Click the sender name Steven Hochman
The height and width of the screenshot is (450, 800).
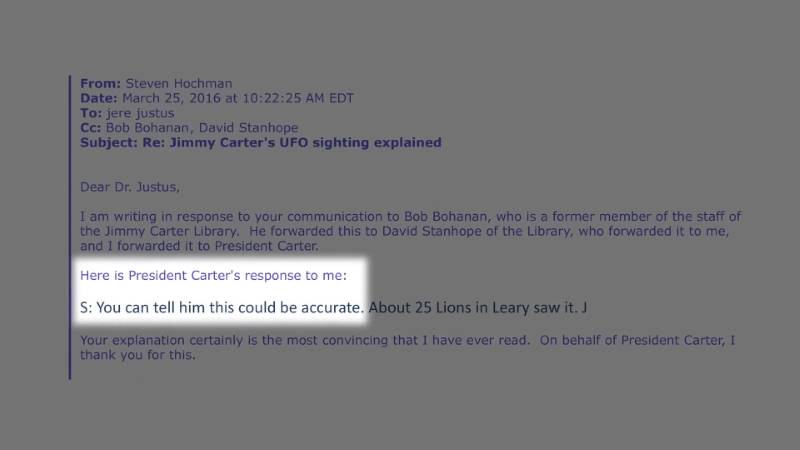[x=179, y=83]
